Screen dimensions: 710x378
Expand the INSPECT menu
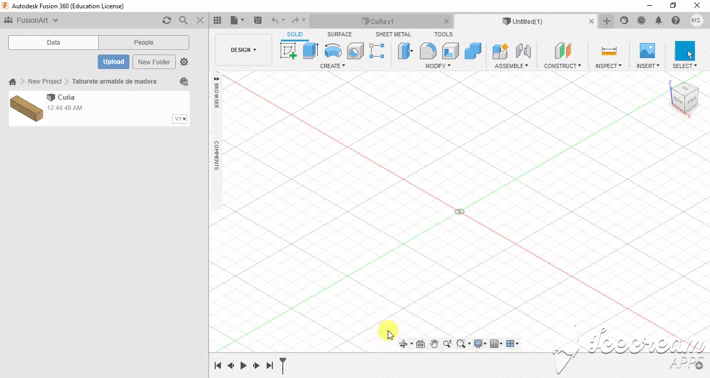(609, 66)
